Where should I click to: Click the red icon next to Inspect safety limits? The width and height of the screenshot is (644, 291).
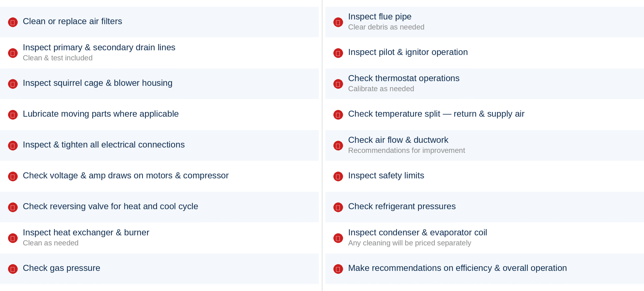[338, 176]
